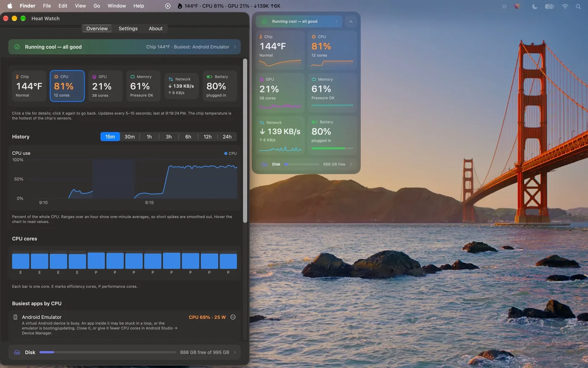Image resolution: width=588 pixels, height=368 pixels.
Task: Select the Memory tile in the main window
Action: coord(143,86)
